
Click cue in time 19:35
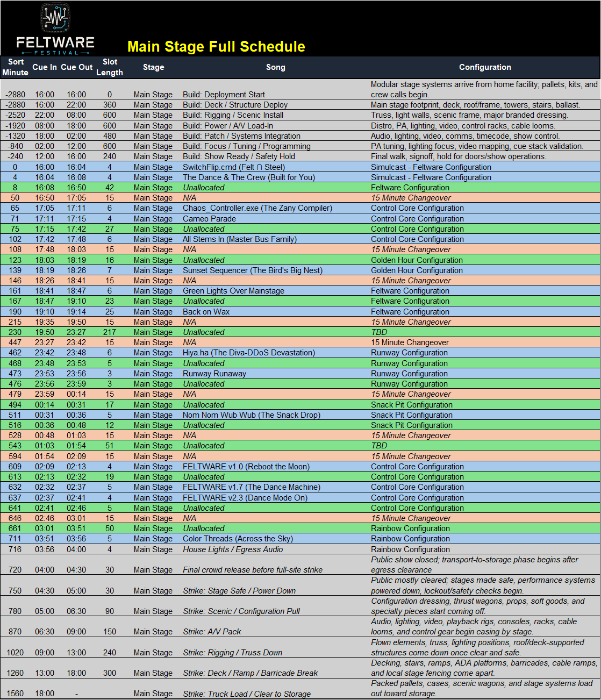click(x=45, y=322)
